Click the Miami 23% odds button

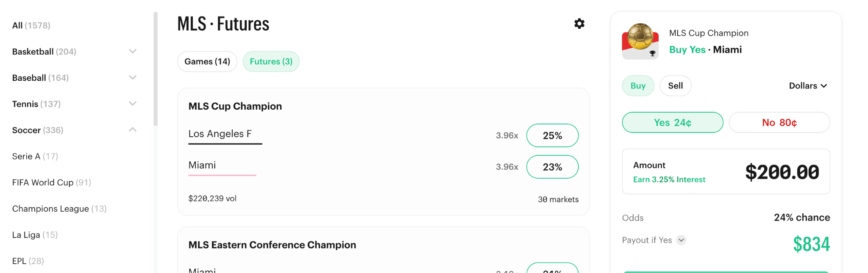tap(552, 167)
